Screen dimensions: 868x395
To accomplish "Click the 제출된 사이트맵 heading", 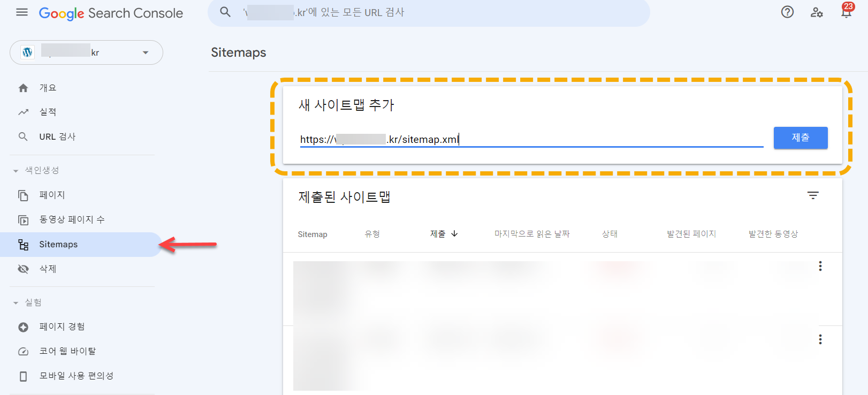I will pyautogui.click(x=345, y=197).
